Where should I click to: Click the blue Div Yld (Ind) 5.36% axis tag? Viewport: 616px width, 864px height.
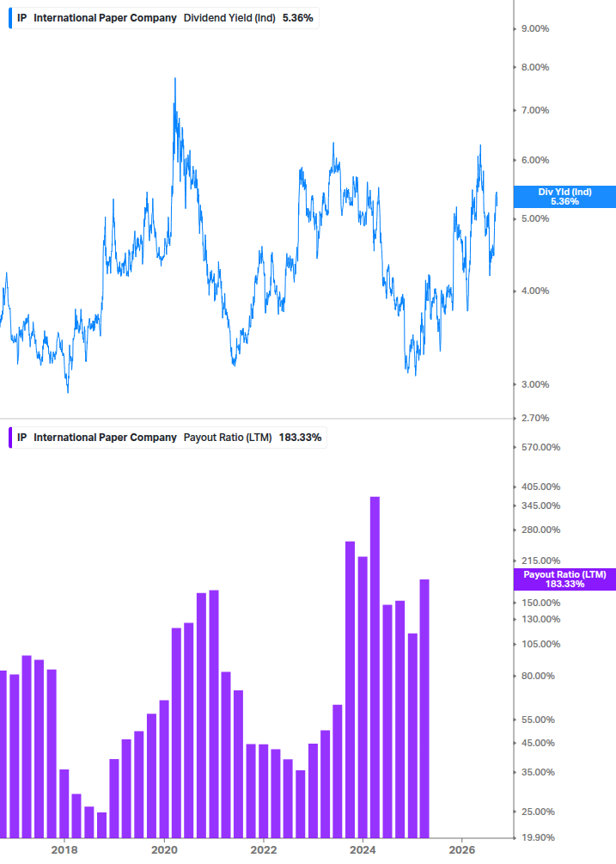click(x=564, y=197)
